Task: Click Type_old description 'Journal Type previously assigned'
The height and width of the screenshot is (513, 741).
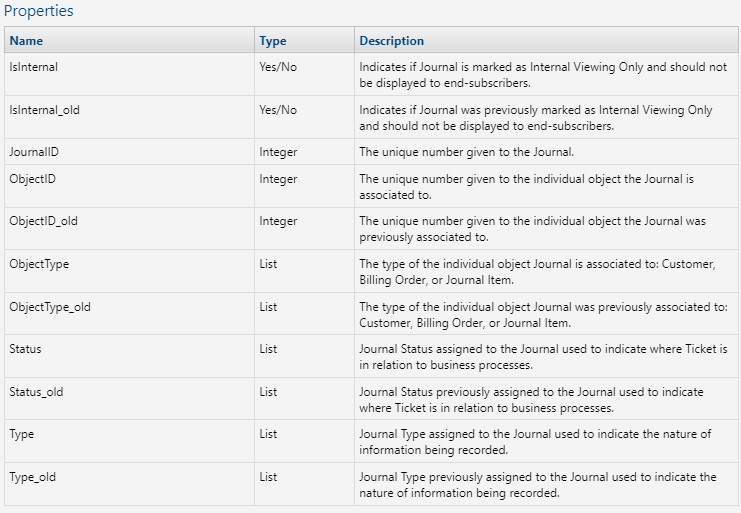Action: pyautogui.click(x=538, y=485)
